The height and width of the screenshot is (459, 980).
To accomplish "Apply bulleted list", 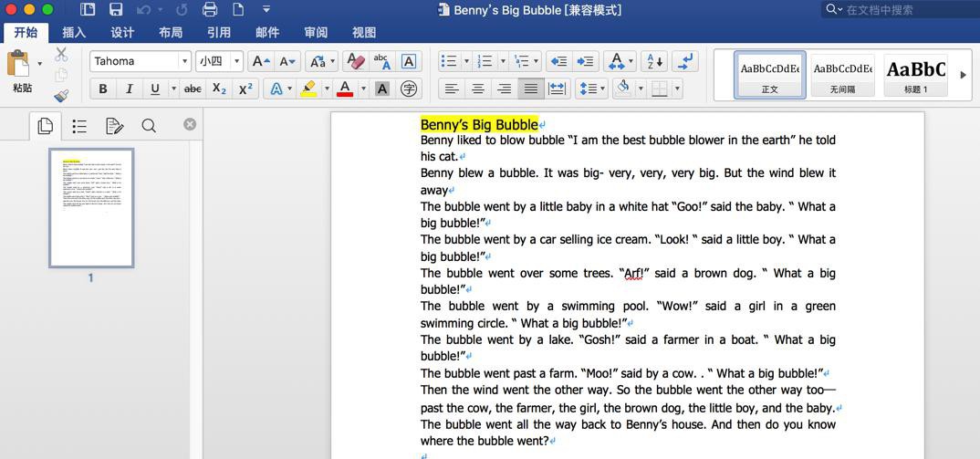I will pos(449,61).
